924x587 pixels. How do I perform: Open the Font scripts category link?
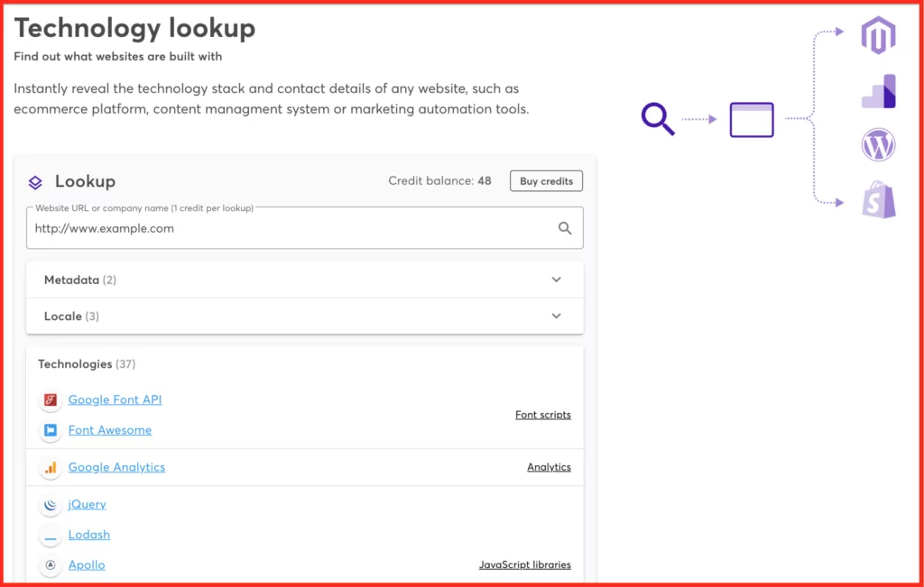click(x=543, y=415)
